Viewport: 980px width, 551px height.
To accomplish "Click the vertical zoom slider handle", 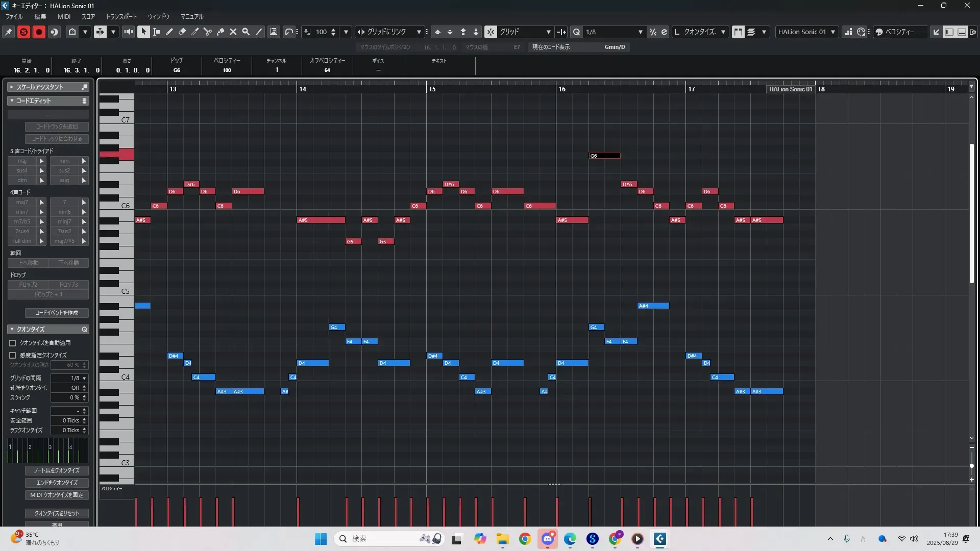I will (x=971, y=466).
